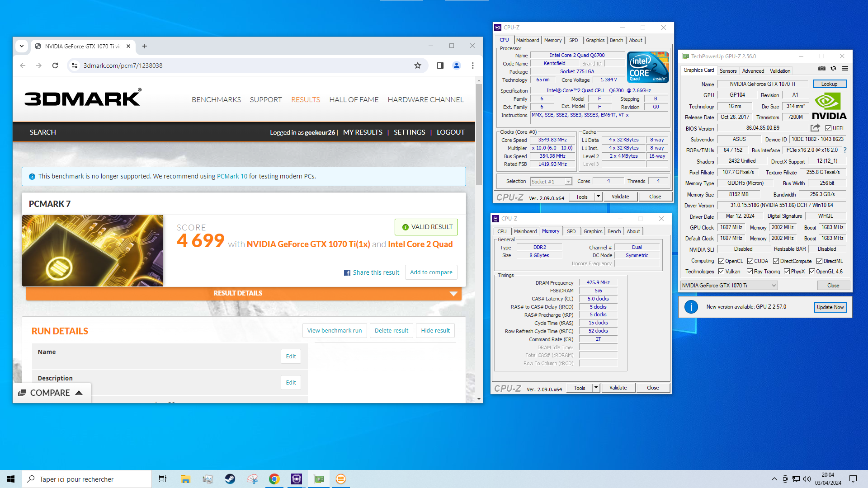Open the Mainboard tab in top CPU-Z

coord(528,40)
